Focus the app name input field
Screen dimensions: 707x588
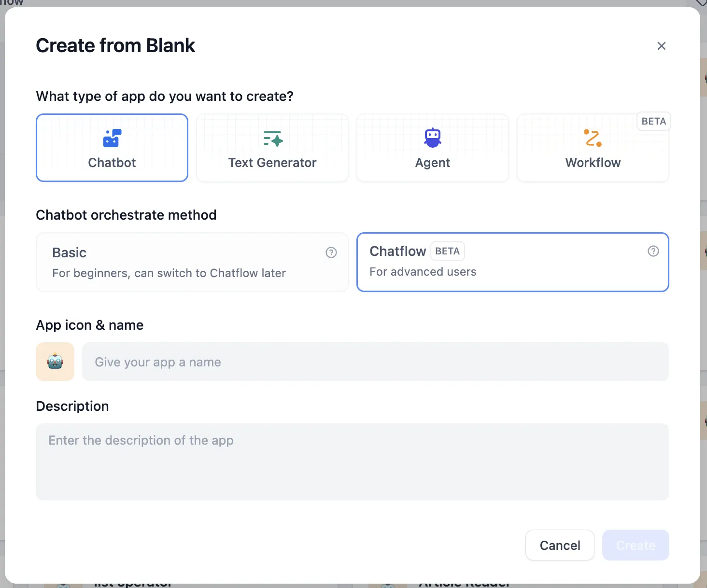coord(375,362)
